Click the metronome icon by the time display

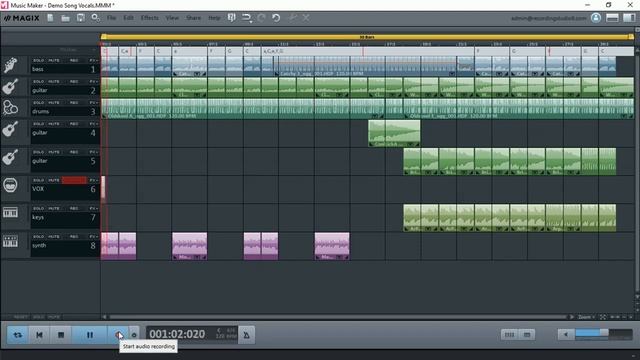[x=247, y=335]
